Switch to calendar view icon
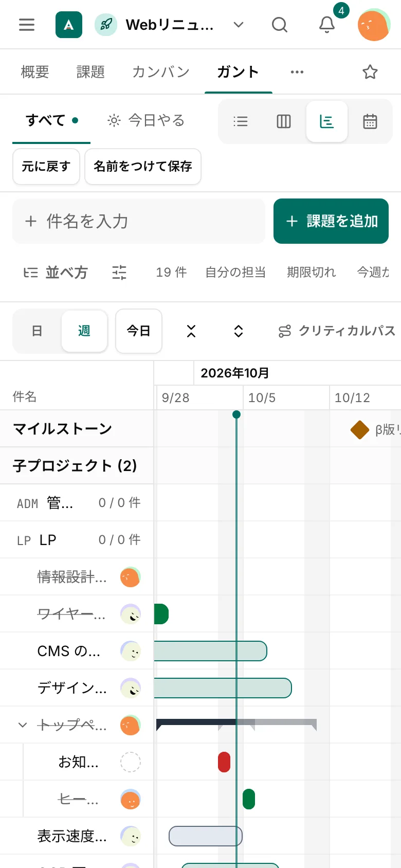The image size is (401, 868). pyautogui.click(x=370, y=121)
